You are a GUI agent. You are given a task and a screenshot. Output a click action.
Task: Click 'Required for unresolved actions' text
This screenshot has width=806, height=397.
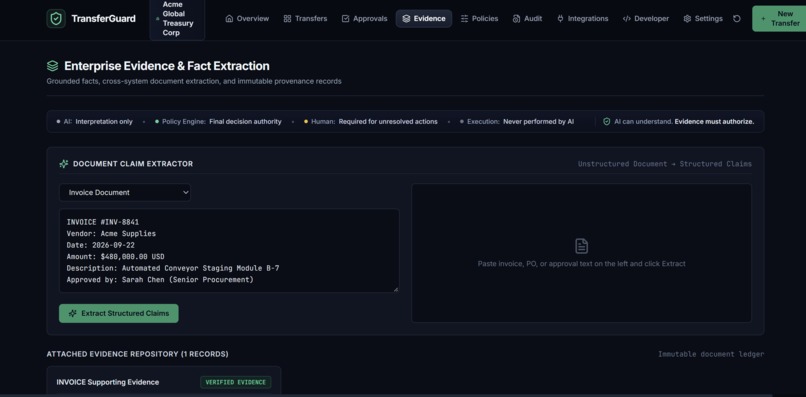pos(388,121)
